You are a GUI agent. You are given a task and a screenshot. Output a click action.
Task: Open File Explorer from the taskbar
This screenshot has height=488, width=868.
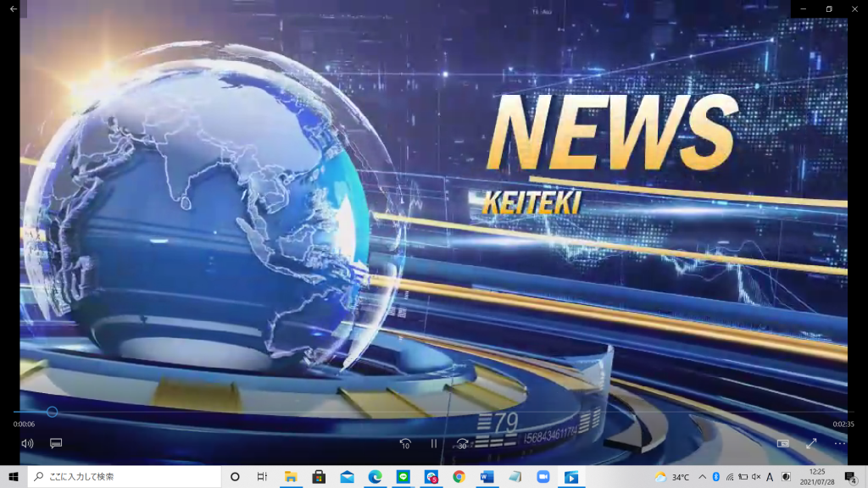tap(291, 477)
